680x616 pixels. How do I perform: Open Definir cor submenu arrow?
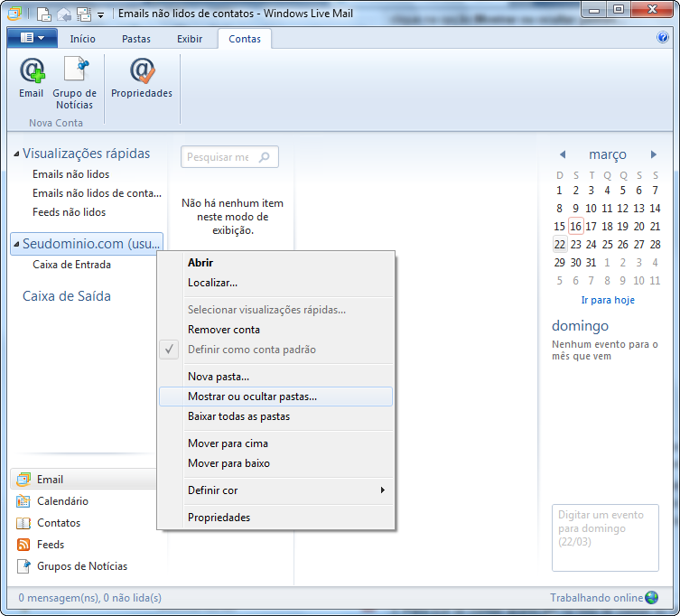[383, 490]
